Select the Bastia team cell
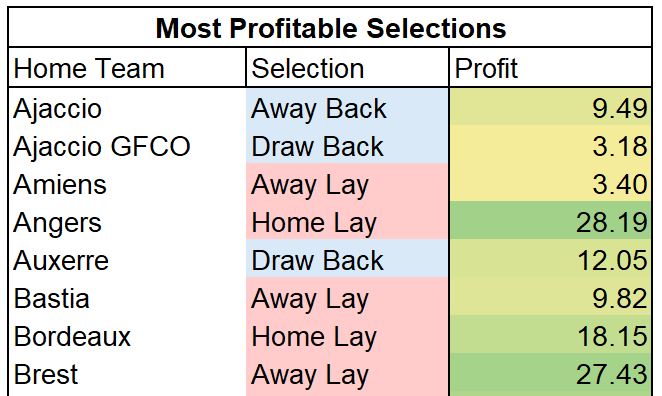The width and height of the screenshot is (662, 396). tap(127, 297)
